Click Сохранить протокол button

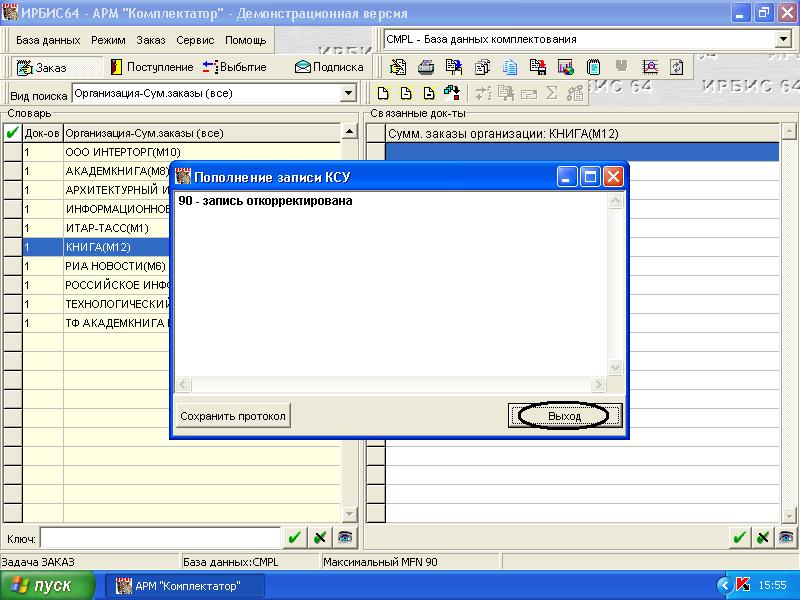[233, 416]
